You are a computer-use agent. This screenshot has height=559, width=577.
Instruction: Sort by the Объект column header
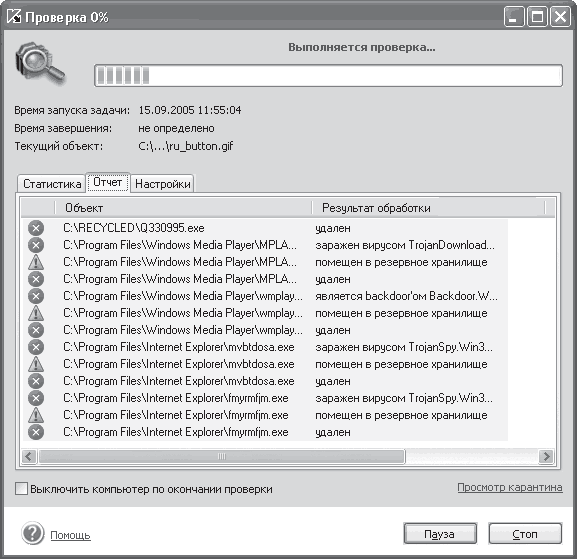coord(183,208)
